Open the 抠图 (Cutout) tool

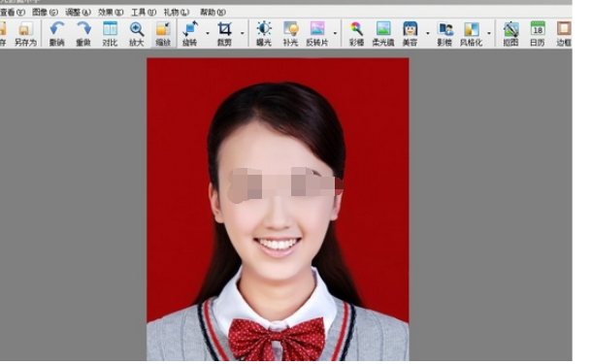510,34
